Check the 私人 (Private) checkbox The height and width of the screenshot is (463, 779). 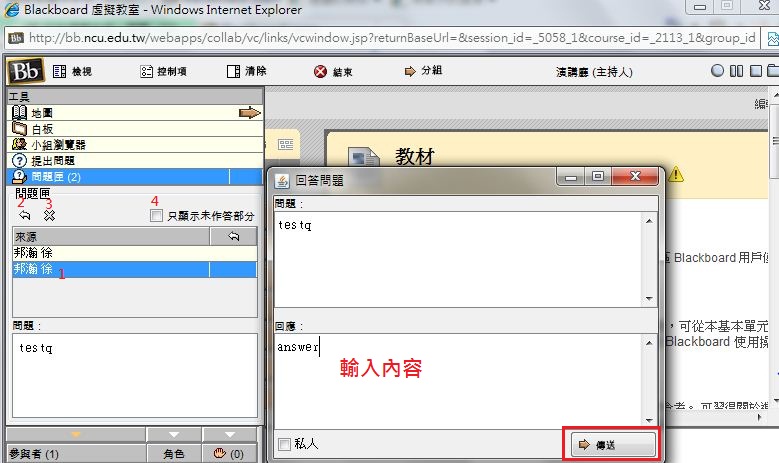point(284,444)
